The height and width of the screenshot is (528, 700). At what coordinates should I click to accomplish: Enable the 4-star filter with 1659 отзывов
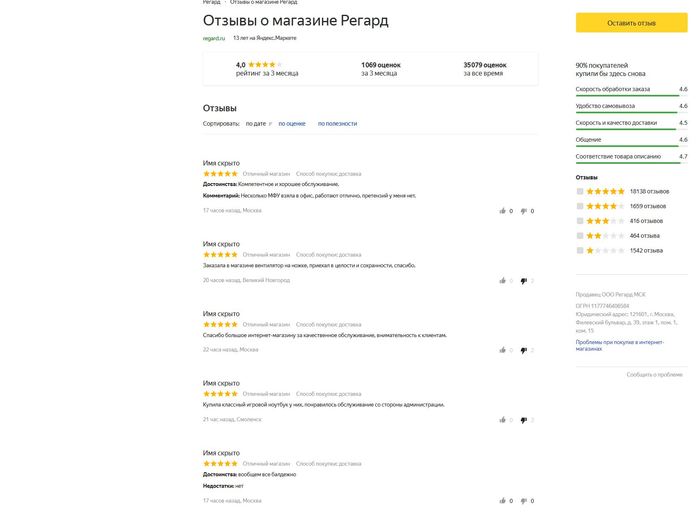(580, 206)
